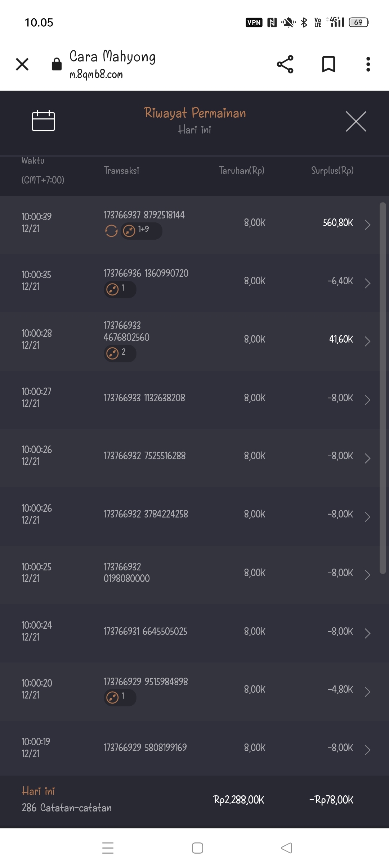Viewport: 389px width, 868px height.
Task: Expand the -6,40K surplus entry details
Action: pyautogui.click(x=367, y=283)
